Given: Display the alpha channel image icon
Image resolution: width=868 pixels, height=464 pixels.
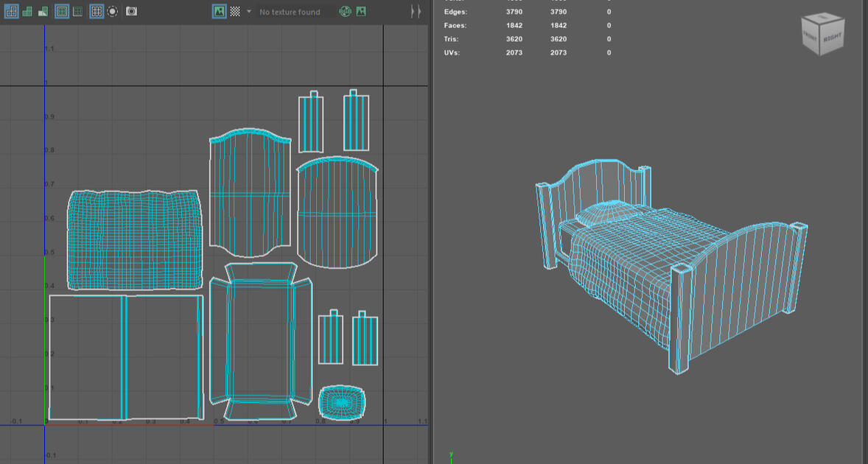Looking at the screenshot, I should [361, 12].
